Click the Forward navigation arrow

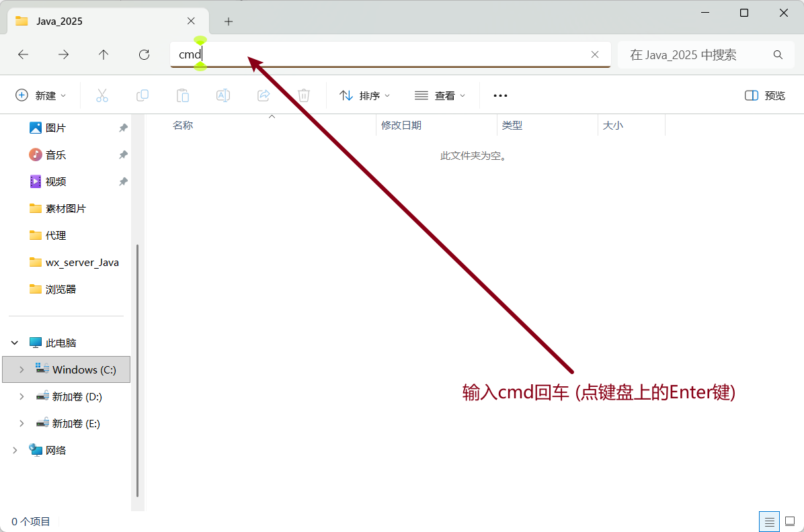pyautogui.click(x=63, y=55)
